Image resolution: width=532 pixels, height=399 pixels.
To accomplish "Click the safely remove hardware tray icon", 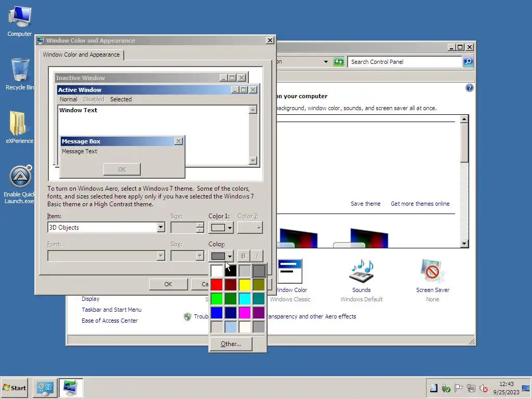I will pos(446,388).
